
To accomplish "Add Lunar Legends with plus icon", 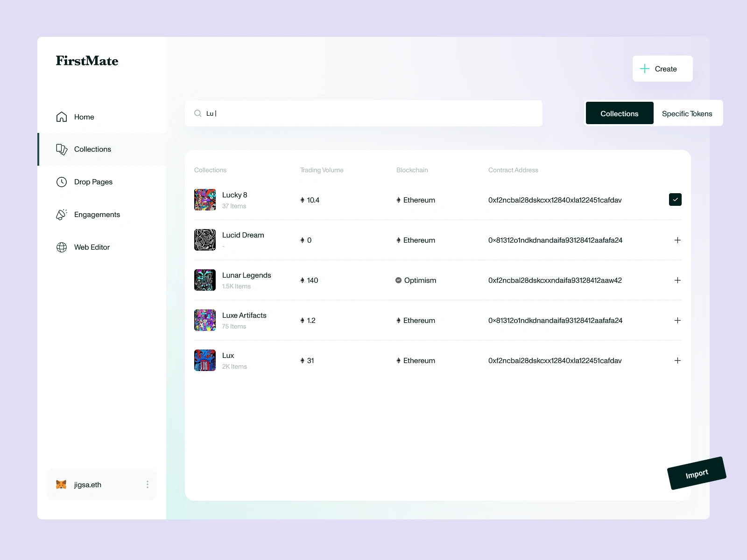I will (677, 280).
